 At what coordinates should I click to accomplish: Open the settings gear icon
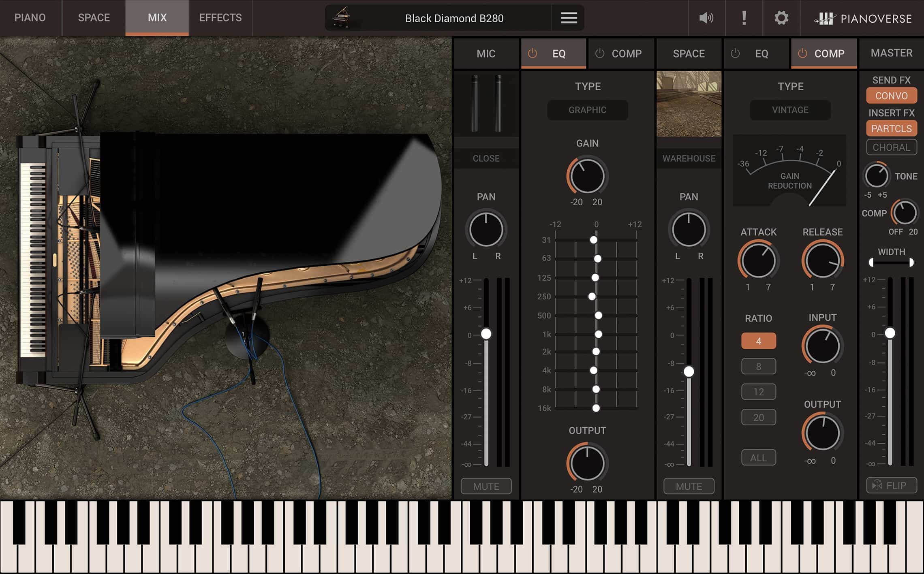(781, 18)
